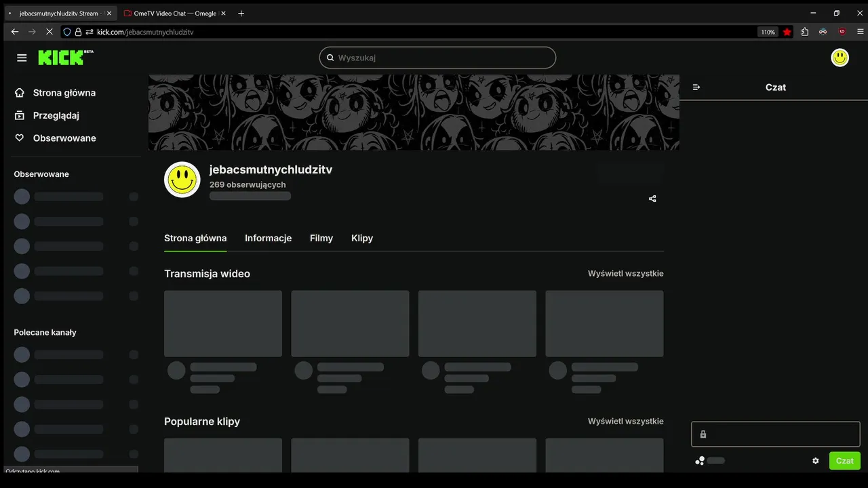Click the permissions icon beside the padlock

[x=89, y=32]
